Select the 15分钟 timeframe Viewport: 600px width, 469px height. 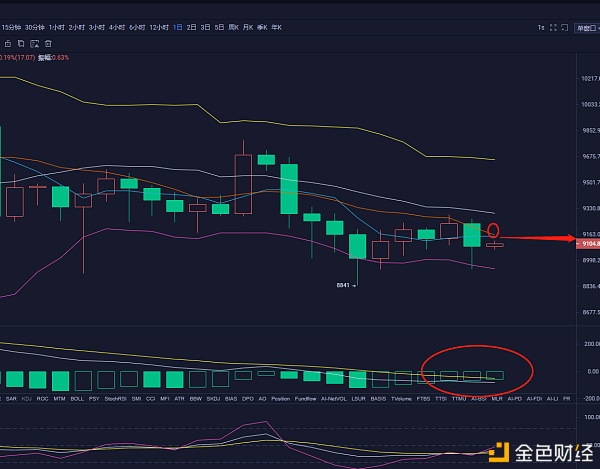click(11, 28)
